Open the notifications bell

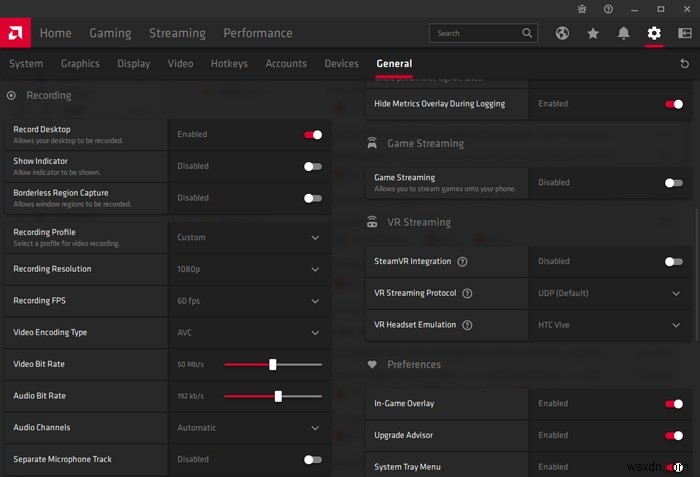(x=624, y=33)
